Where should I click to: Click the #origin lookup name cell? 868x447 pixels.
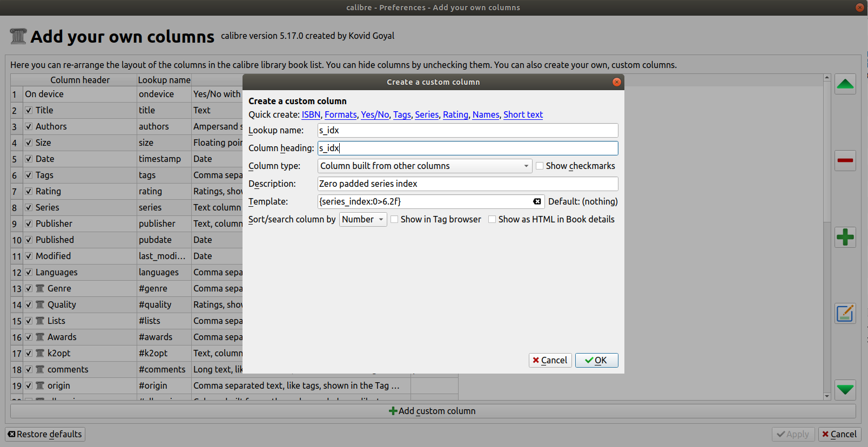pos(164,385)
